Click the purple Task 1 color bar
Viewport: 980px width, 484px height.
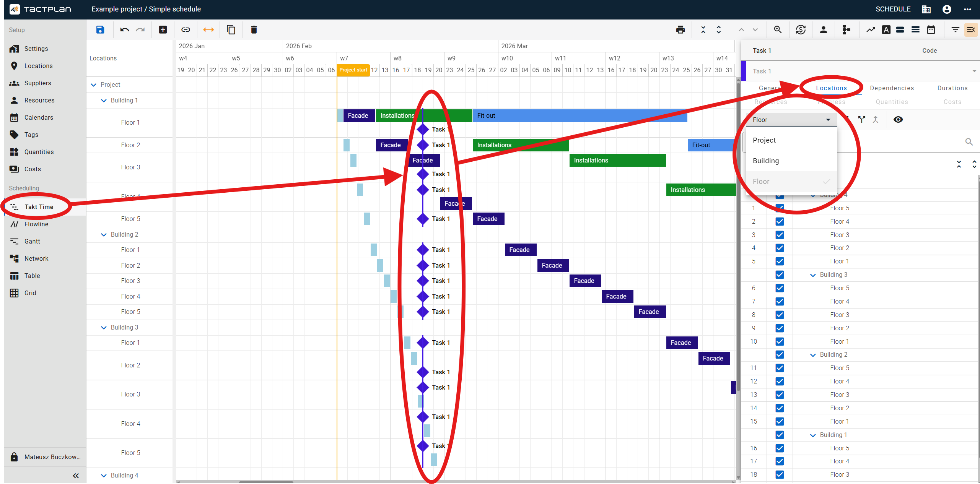pyautogui.click(x=743, y=71)
